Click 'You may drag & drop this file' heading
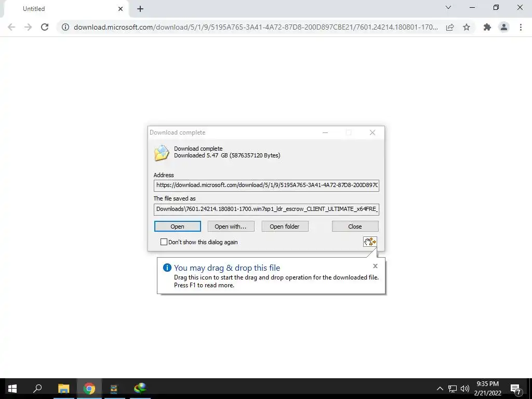 [x=227, y=268]
